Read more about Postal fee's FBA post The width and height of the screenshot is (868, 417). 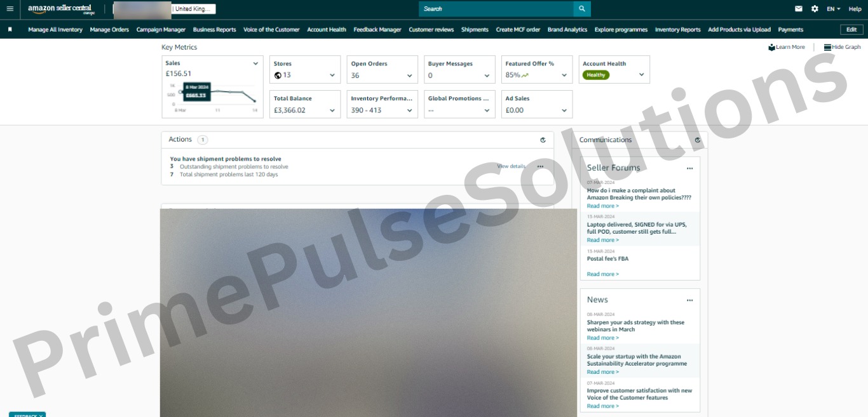(x=602, y=274)
